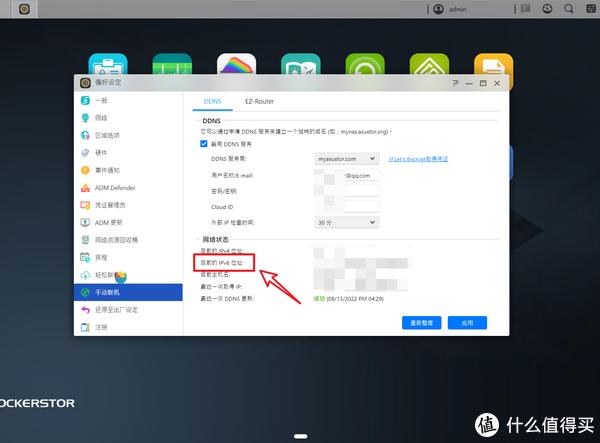The image size is (600, 443).
Task: Minimize the Preferences window
Action: pos(469,83)
